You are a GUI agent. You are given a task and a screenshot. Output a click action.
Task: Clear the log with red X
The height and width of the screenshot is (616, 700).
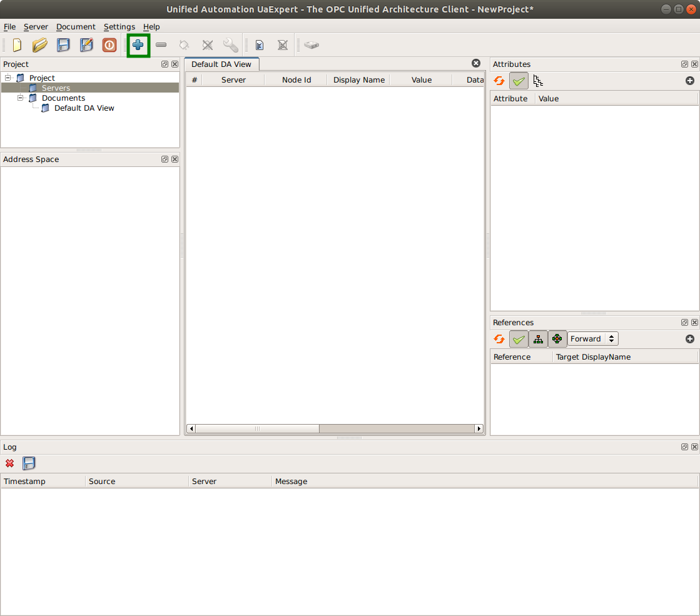(x=9, y=463)
